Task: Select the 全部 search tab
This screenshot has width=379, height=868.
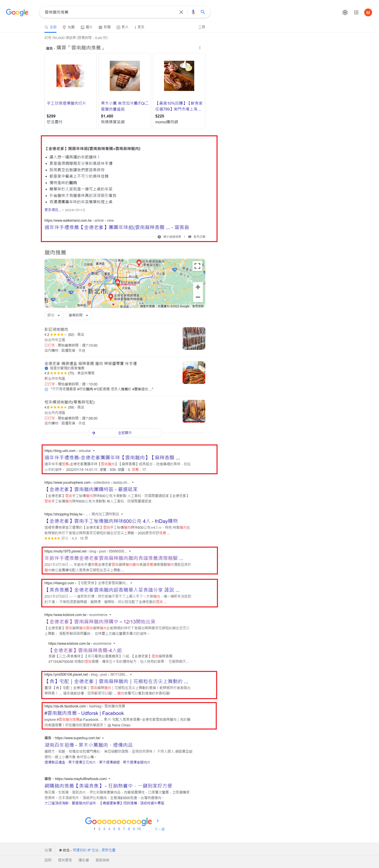Action: 51,27
